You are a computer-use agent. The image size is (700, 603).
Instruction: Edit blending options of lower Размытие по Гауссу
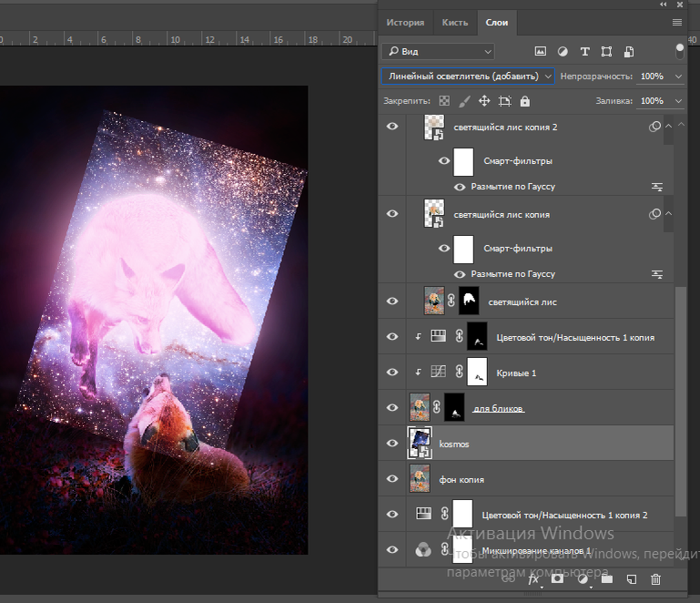pos(656,274)
